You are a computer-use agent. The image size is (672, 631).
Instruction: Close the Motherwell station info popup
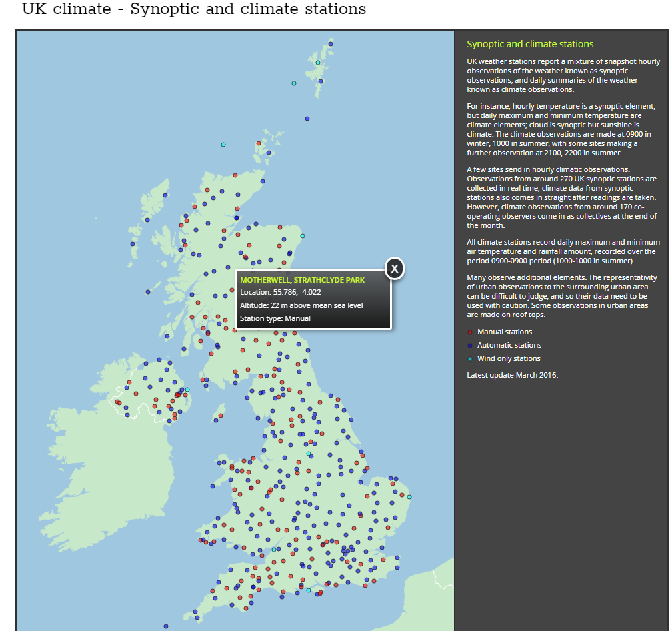tap(395, 269)
